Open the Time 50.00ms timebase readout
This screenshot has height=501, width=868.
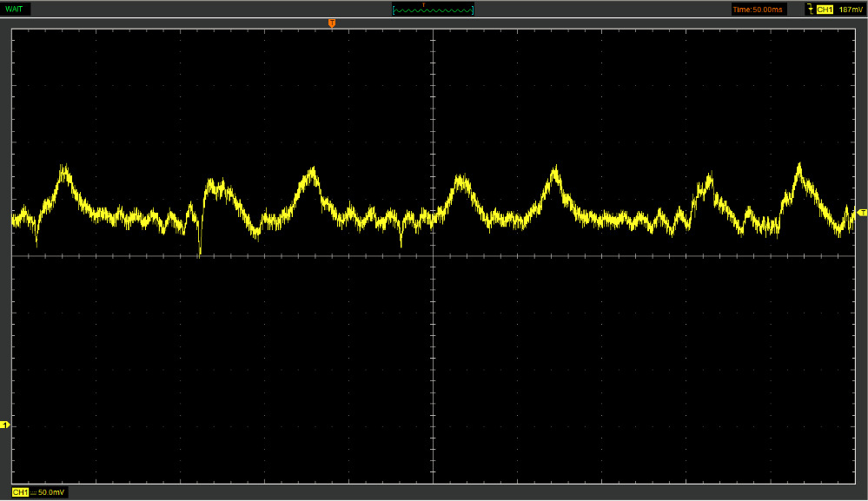757,10
